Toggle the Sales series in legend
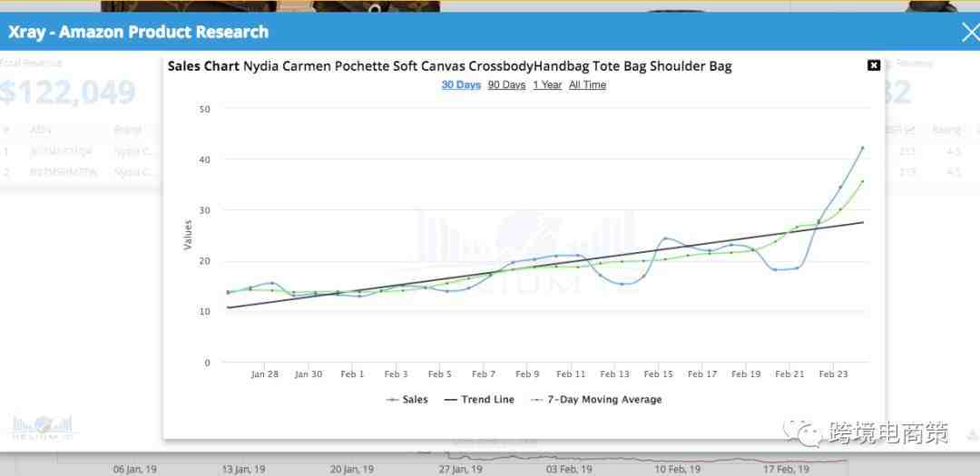This screenshot has height=476, width=980. [407, 400]
